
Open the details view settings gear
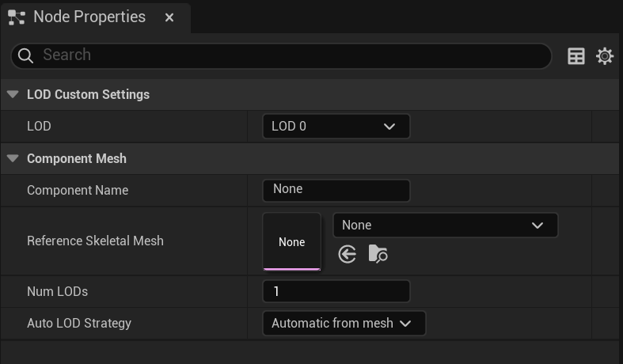605,56
